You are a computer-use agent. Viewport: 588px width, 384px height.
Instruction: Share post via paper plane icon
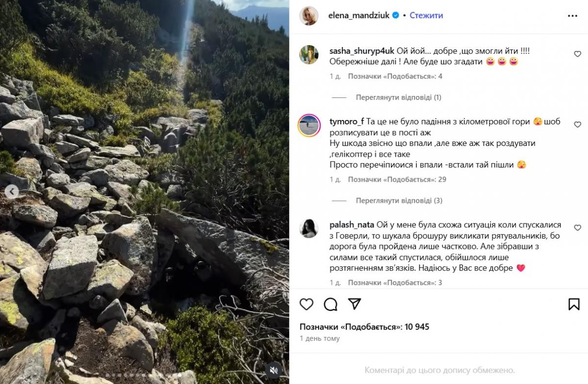(354, 304)
